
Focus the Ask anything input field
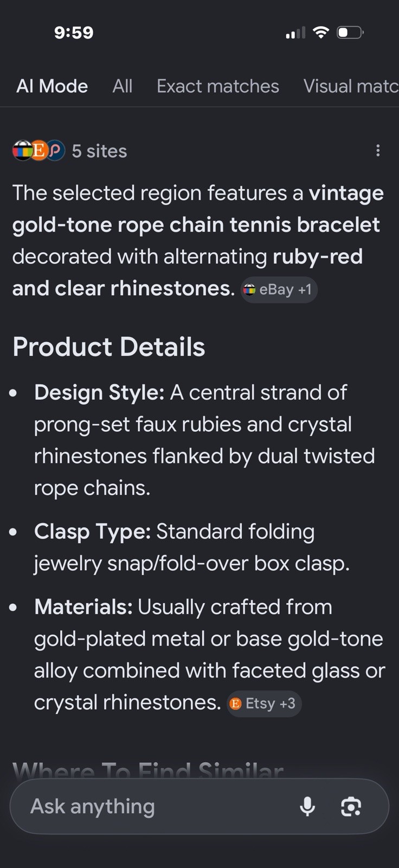[x=200, y=807]
